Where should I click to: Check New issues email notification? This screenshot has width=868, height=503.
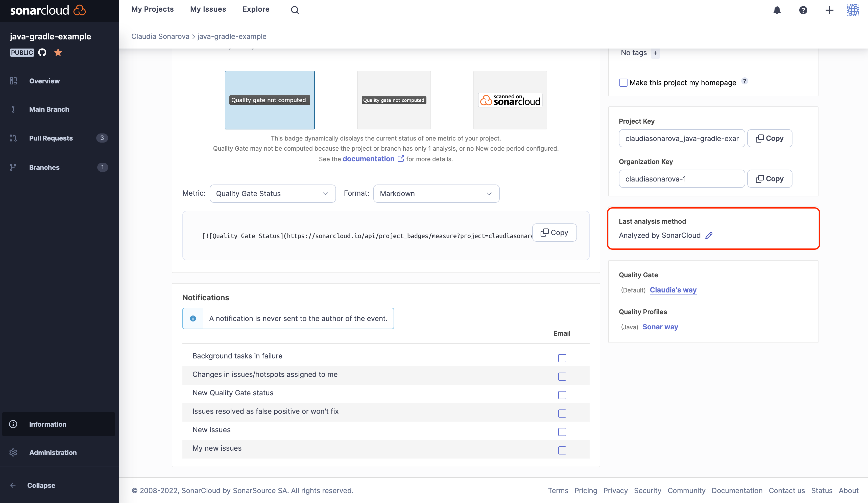[562, 432]
